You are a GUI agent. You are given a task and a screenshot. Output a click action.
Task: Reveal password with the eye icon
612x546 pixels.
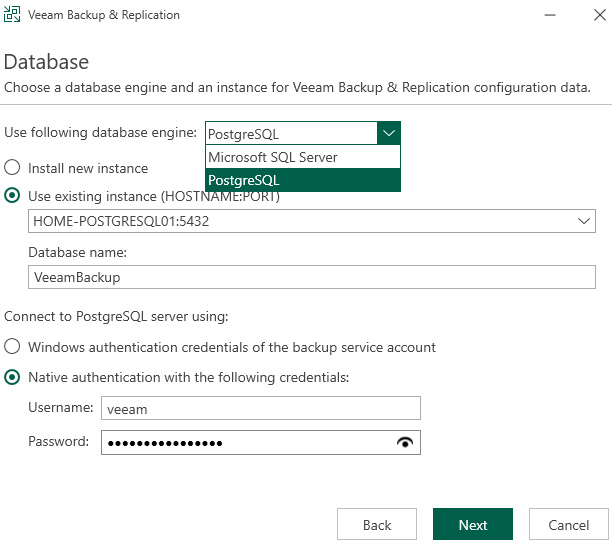(x=405, y=443)
